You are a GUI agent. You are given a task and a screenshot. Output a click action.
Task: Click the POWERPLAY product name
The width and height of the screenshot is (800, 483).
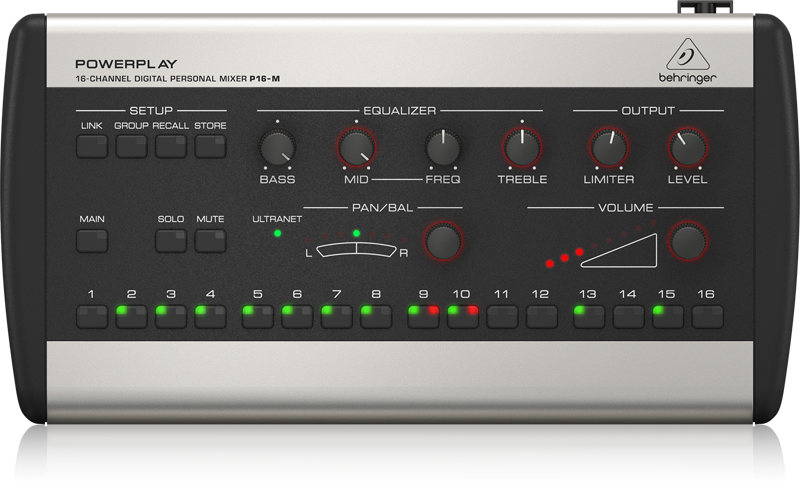point(126,64)
